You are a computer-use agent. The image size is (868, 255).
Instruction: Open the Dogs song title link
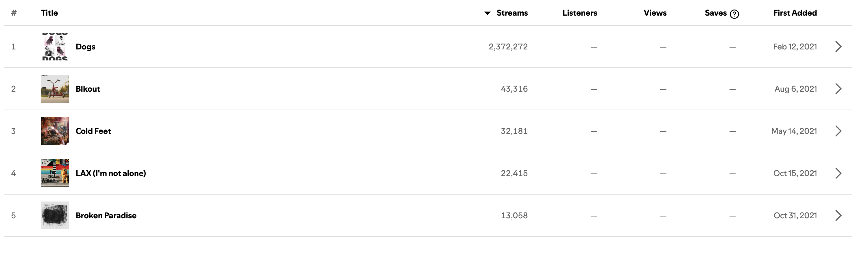pos(86,47)
